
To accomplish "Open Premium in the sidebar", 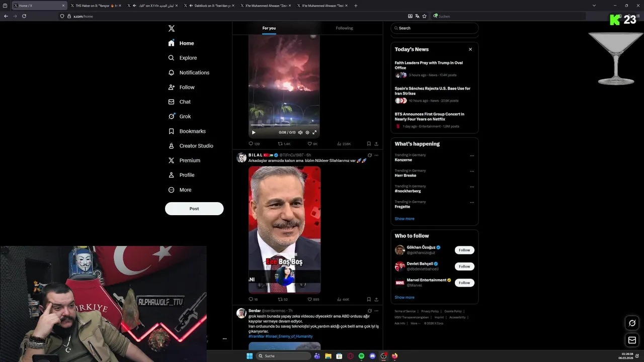I will pyautogui.click(x=184, y=160).
